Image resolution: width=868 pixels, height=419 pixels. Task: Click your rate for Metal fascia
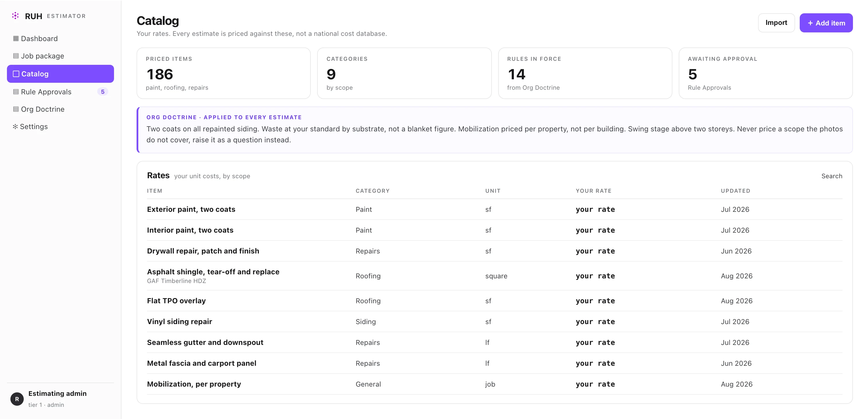(595, 364)
